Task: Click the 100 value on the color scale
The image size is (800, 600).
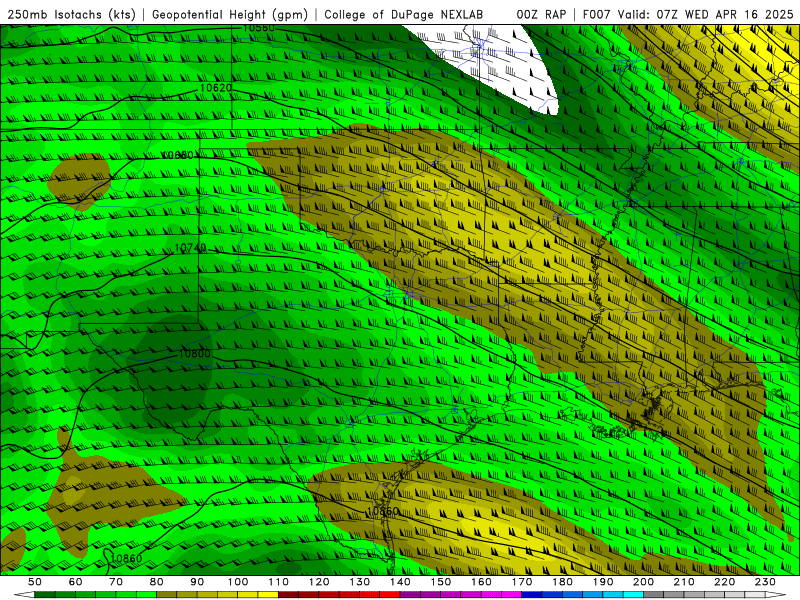Action: click(x=238, y=582)
